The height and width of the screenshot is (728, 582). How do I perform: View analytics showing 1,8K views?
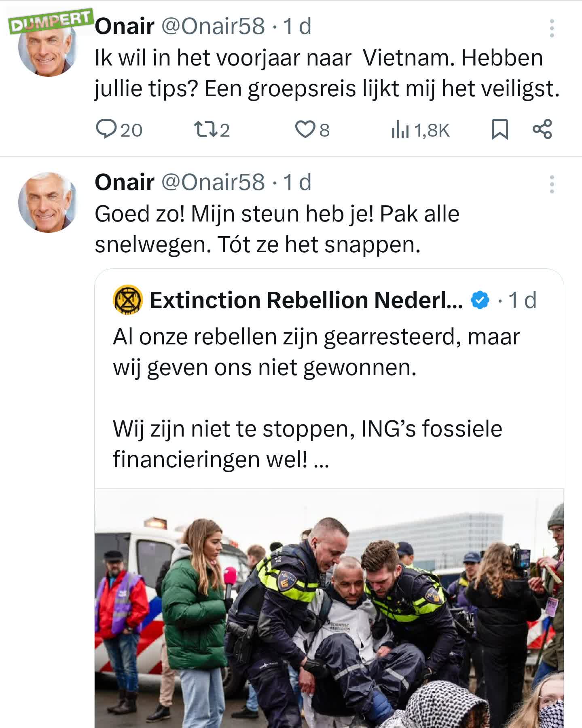click(420, 130)
